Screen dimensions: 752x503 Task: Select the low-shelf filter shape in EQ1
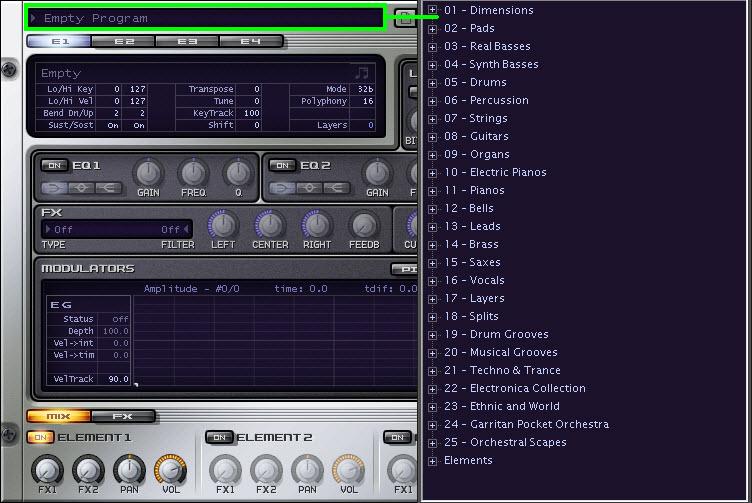coord(57,188)
